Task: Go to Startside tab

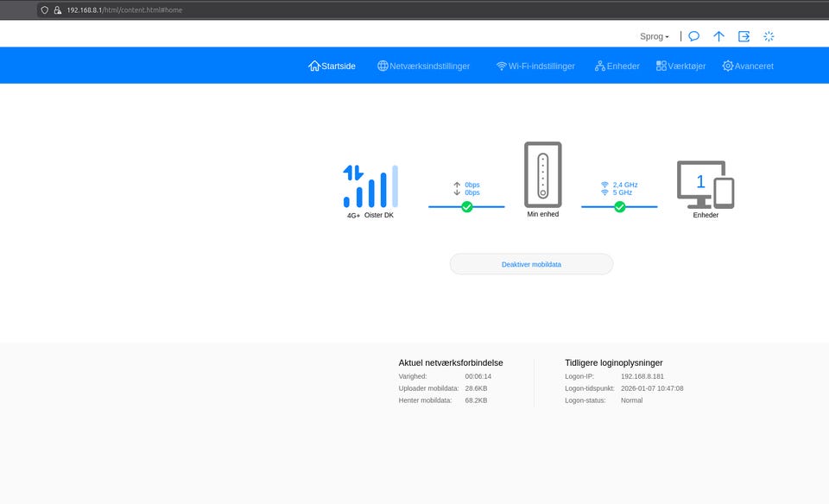Action: (332, 66)
